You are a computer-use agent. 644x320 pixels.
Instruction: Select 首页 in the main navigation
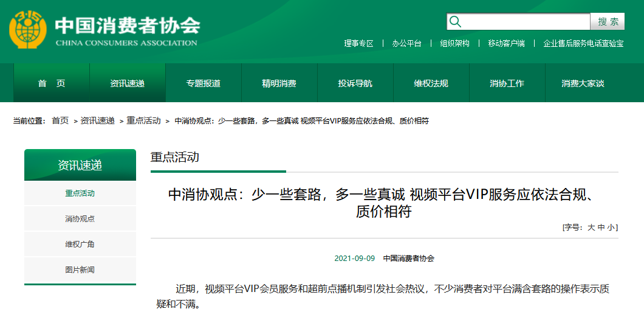click(52, 83)
